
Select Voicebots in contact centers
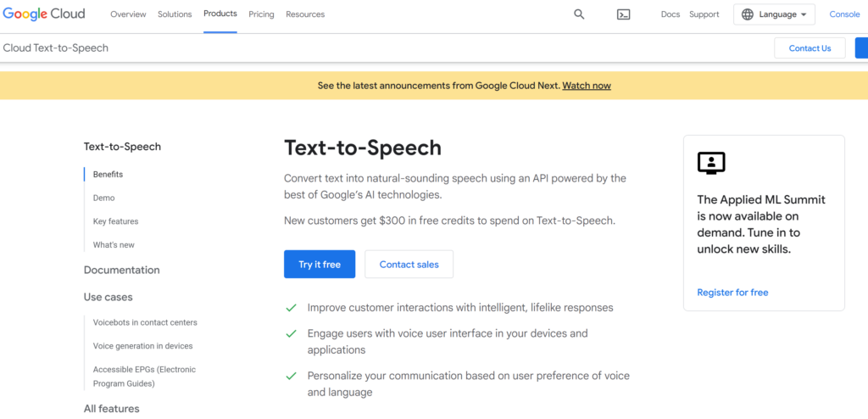(145, 322)
